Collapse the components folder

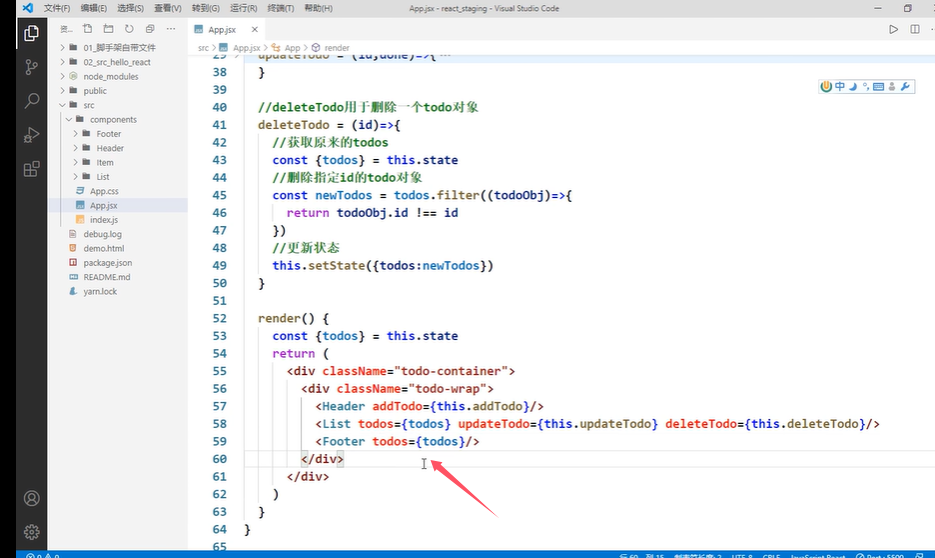113,119
